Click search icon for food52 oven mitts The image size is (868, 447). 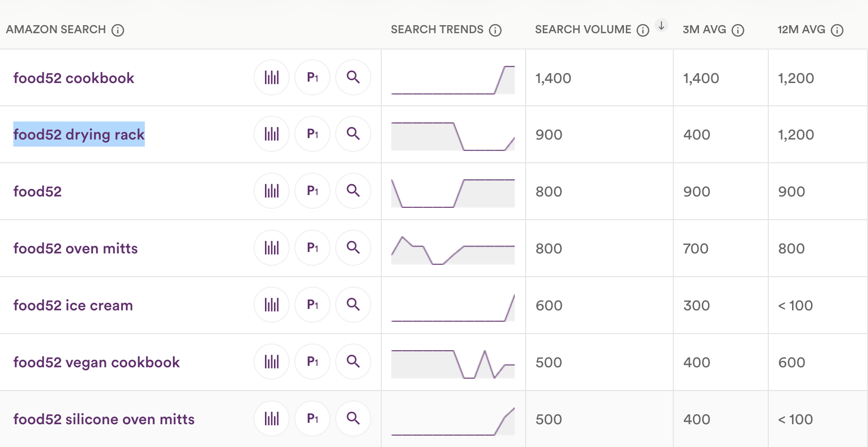(x=353, y=248)
